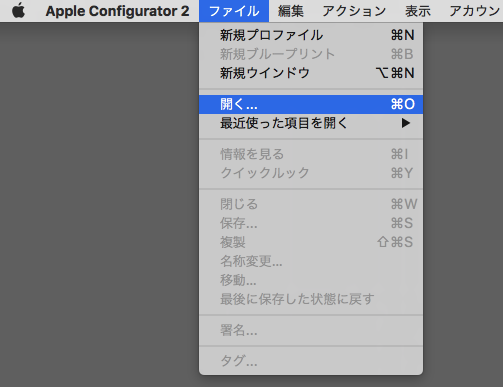Screen dimensions: 503x387
Task: Choose the disabled 新規ブループリント entry
Action: point(311,54)
